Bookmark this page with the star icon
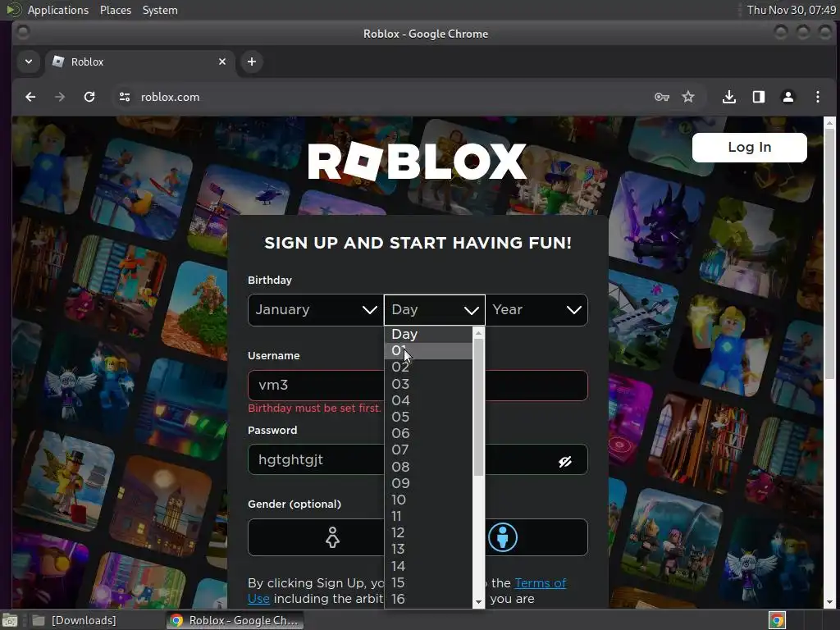840x630 pixels. pos(688,97)
